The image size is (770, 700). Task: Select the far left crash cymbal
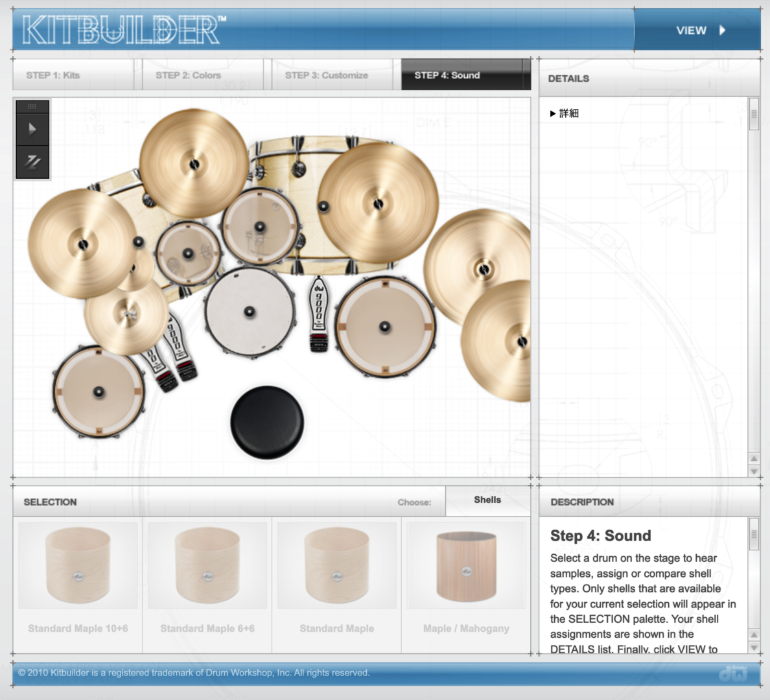pyautogui.click(x=82, y=244)
